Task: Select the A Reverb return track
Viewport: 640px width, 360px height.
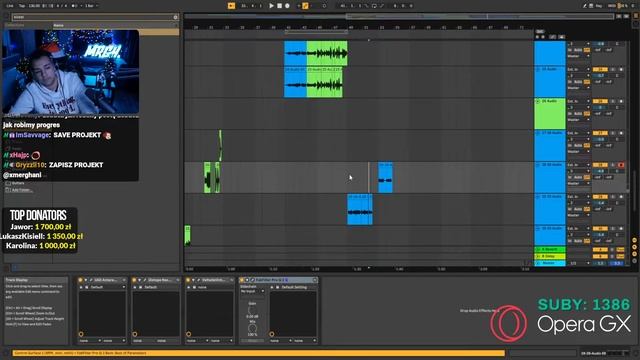Action: point(550,249)
